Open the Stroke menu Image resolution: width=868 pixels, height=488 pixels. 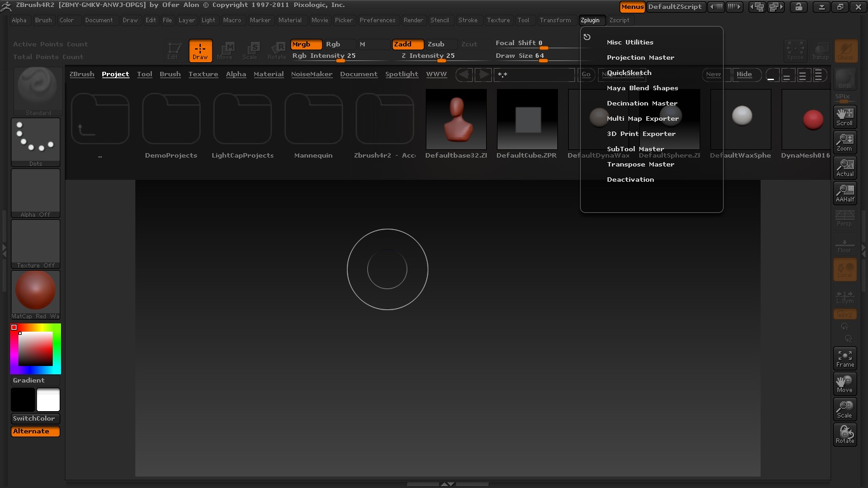[x=468, y=20]
